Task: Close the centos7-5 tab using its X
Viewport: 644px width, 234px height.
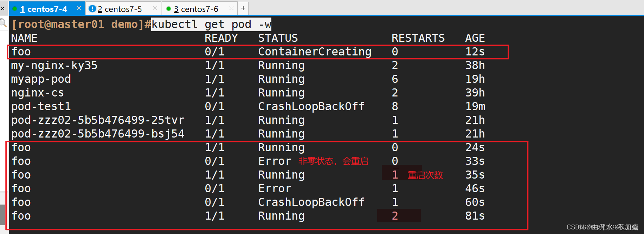Action: pos(155,8)
